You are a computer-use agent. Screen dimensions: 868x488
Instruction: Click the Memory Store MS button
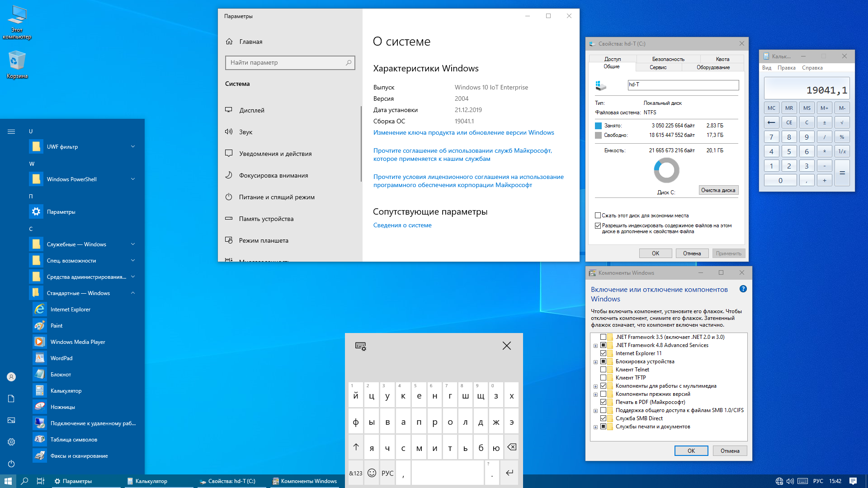pyautogui.click(x=807, y=108)
